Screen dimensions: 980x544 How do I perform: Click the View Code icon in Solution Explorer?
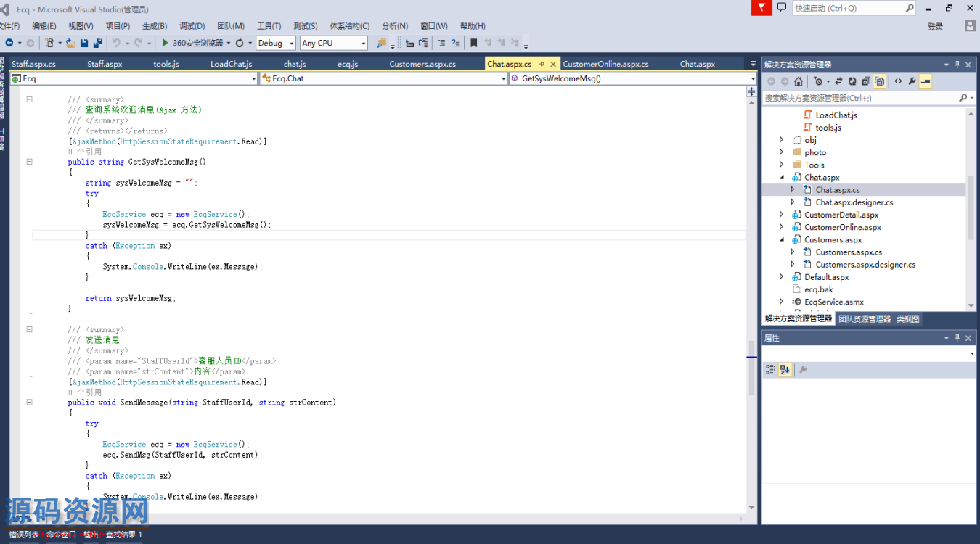pyautogui.click(x=898, y=82)
